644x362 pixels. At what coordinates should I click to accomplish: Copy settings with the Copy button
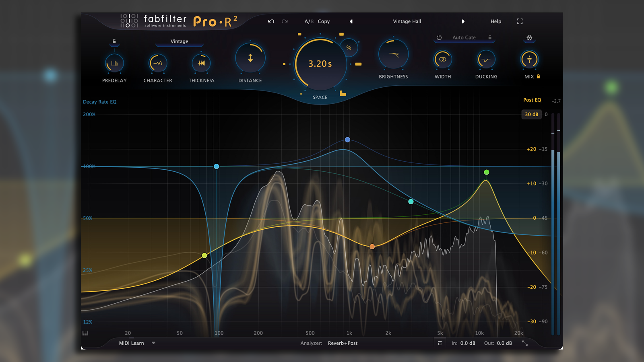(324, 21)
